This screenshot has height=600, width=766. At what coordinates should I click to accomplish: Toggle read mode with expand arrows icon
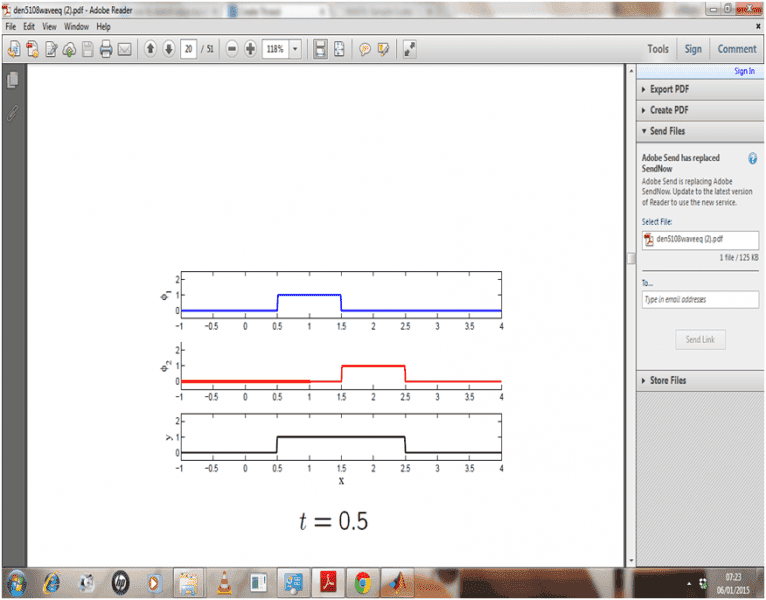coord(410,49)
